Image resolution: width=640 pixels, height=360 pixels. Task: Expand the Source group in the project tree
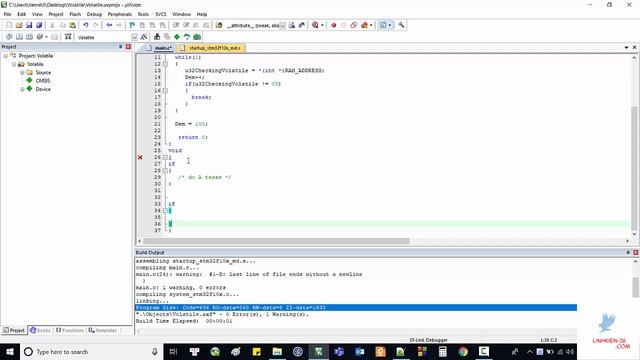pos(22,72)
